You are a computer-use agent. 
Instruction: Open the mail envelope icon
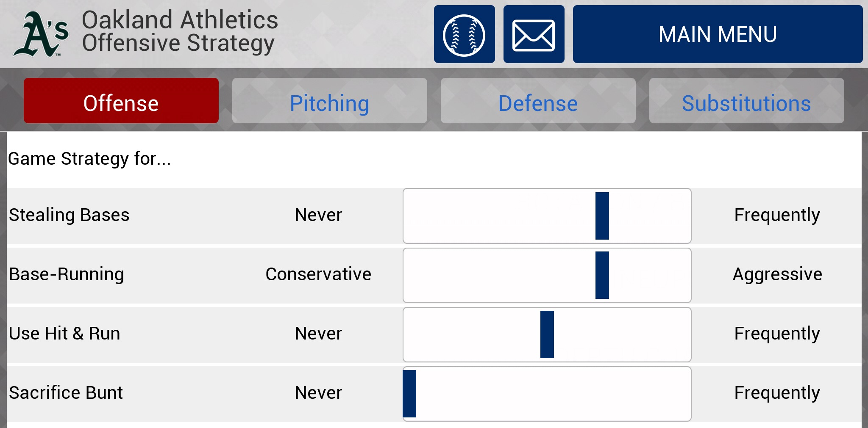tap(534, 34)
